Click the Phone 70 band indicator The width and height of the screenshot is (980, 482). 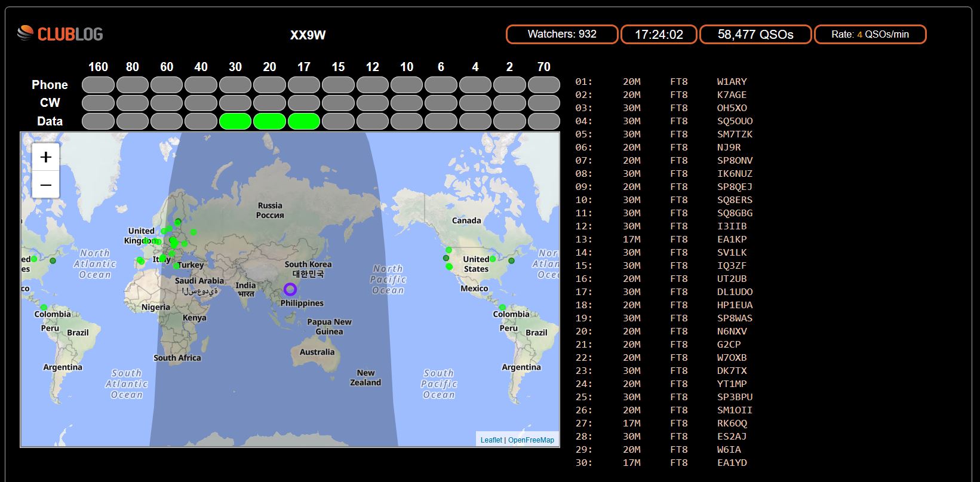(x=543, y=85)
